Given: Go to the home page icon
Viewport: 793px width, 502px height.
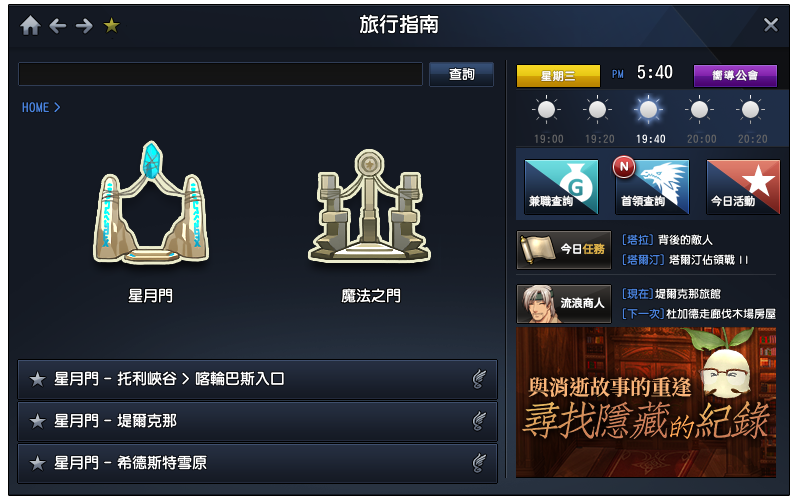Looking at the screenshot, I should coord(30,25).
